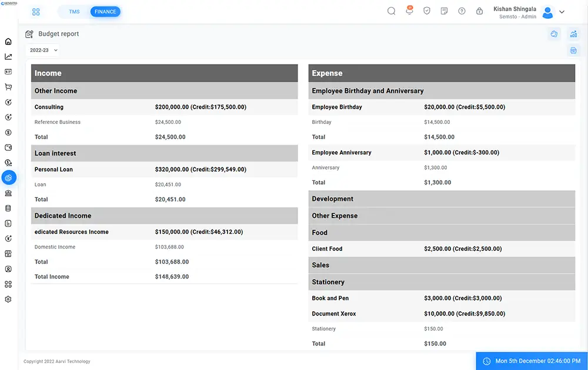Click the Other Expense section header
Image resolution: width=588 pixels, height=370 pixels.
(x=442, y=216)
